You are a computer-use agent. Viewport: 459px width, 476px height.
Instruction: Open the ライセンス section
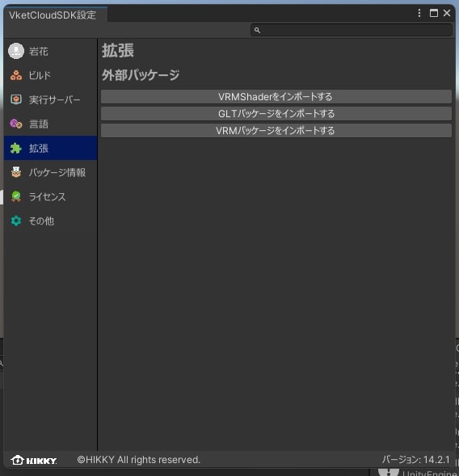[50, 196]
